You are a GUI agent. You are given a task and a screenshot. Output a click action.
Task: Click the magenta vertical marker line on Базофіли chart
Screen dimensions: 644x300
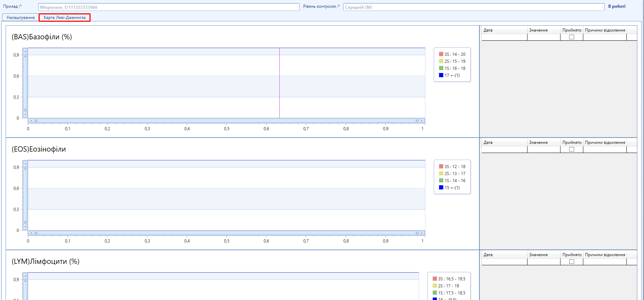(x=280, y=83)
